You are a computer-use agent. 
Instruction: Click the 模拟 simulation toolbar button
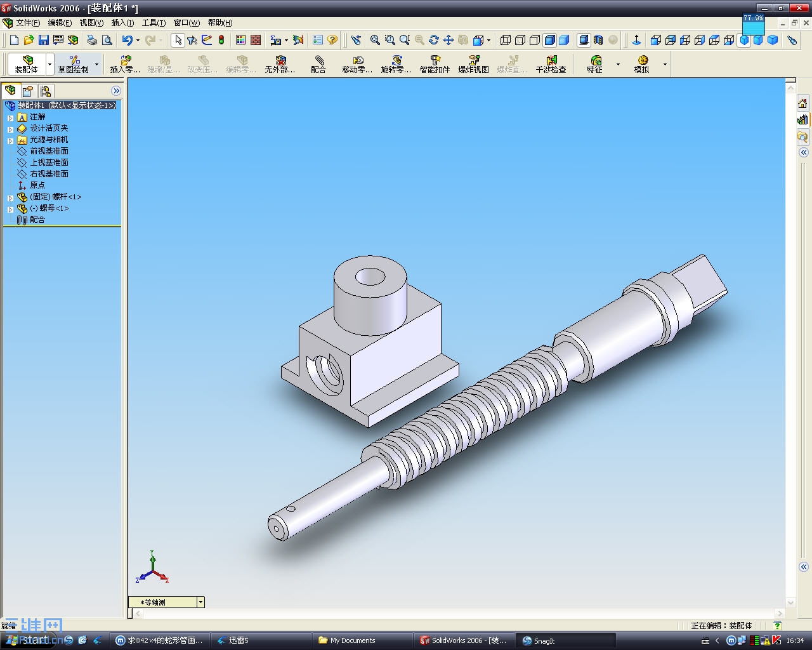click(x=642, y=64)
